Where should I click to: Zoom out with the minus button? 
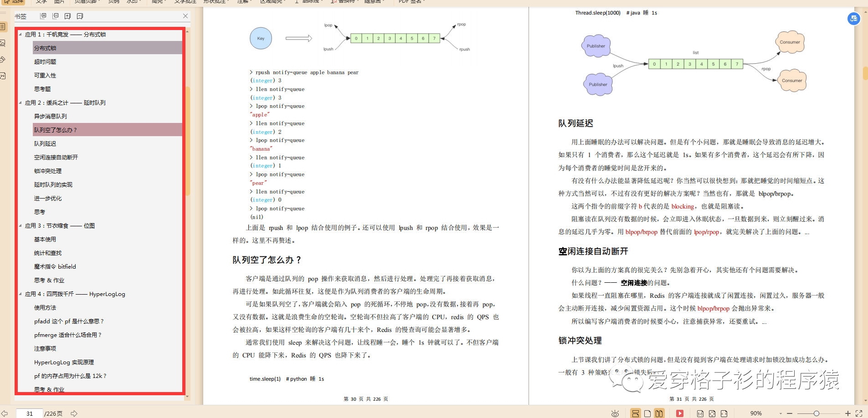click(790, 413)
